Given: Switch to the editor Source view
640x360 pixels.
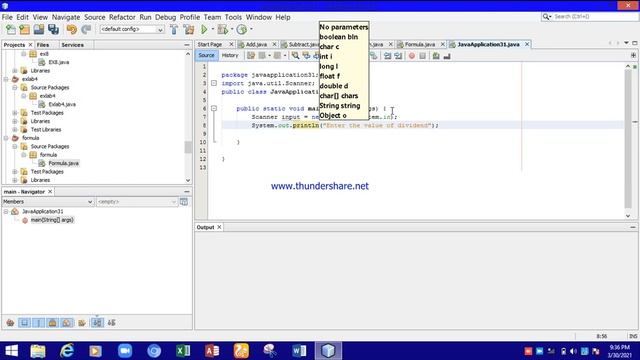Looking at the screenshot, I should pyautogui.click(x=206, y=55).
